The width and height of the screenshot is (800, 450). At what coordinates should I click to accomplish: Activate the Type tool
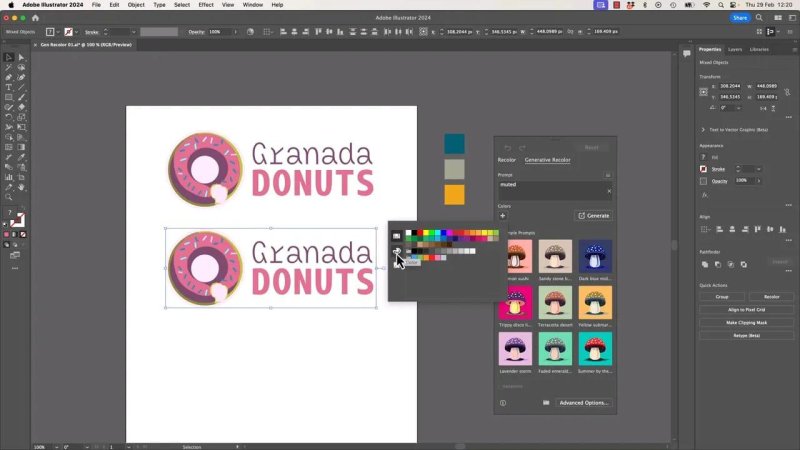[9, 87]
